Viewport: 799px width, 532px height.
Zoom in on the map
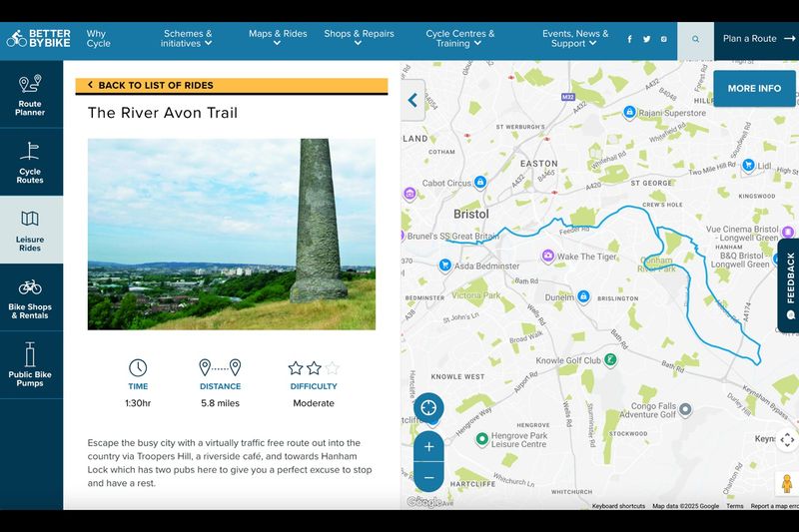pyautogui.click(x=428, y=446)
